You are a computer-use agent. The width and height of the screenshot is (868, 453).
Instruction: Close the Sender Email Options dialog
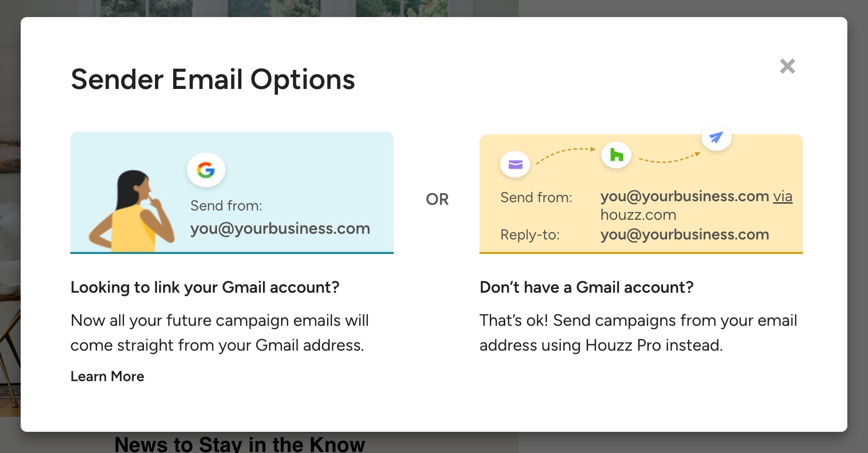tap(787, 66)
